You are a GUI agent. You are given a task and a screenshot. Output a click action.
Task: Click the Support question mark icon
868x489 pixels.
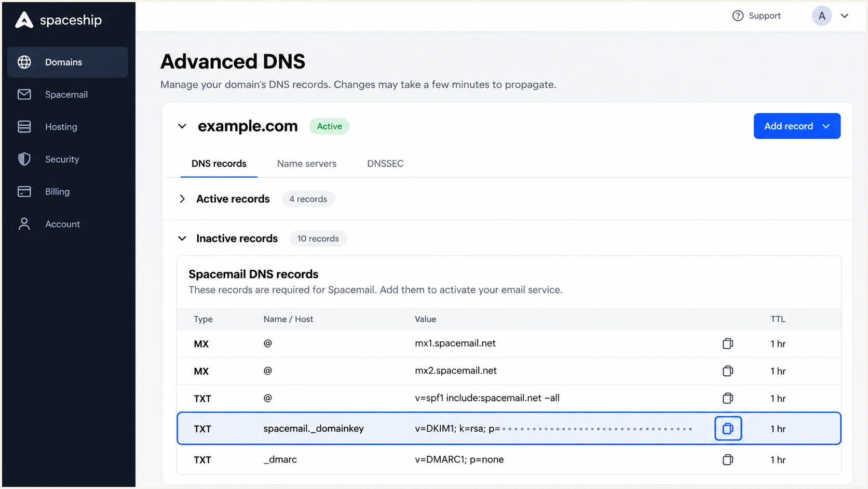tap(738, 16)
